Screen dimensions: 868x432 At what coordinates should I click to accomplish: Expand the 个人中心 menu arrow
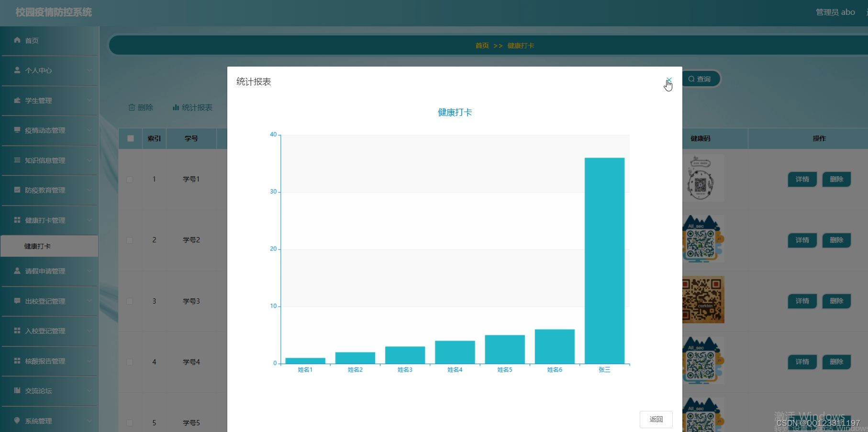(x=89, y=70)
